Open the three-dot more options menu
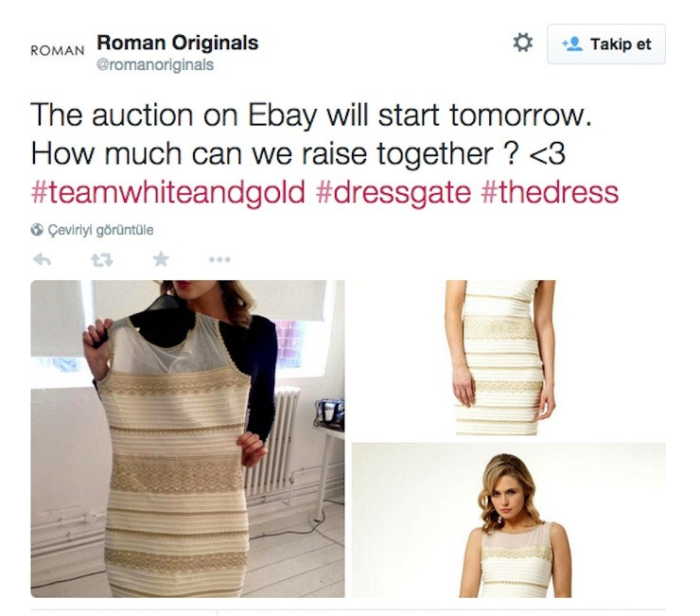700x616 pixels. point(219,259)
